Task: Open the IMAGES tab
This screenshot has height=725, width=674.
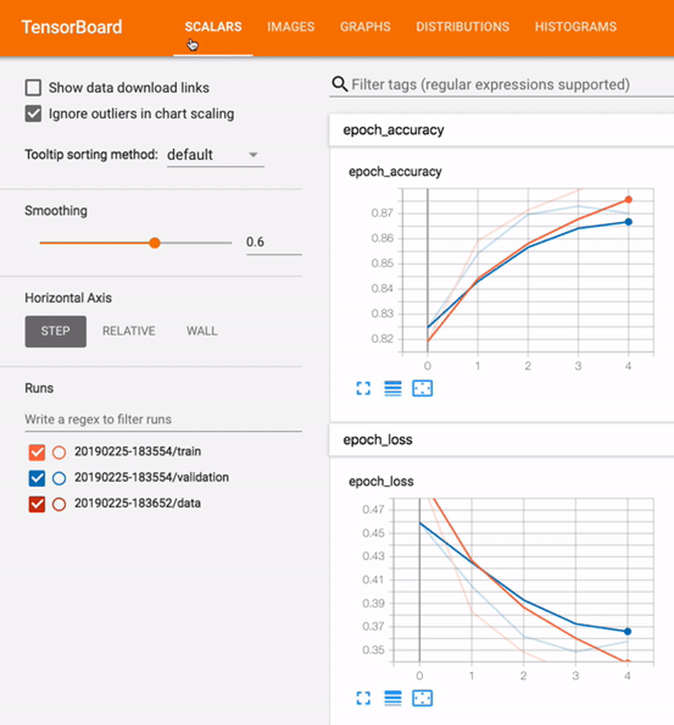Action: [291, 27]
